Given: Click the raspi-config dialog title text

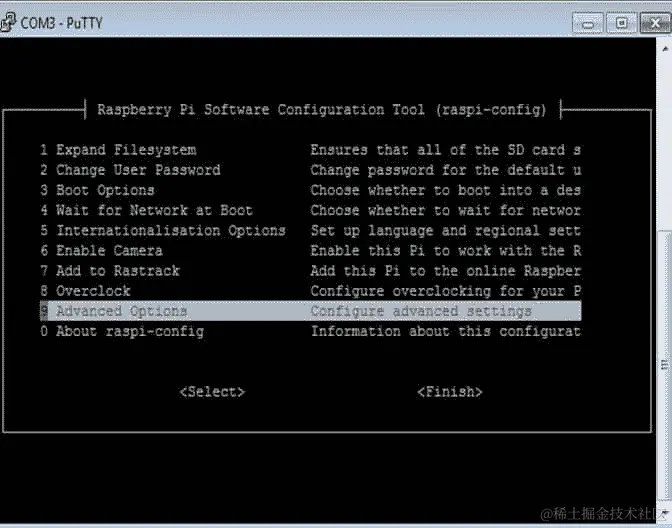Looking at the screenshot, I should [x=322, y=110].
